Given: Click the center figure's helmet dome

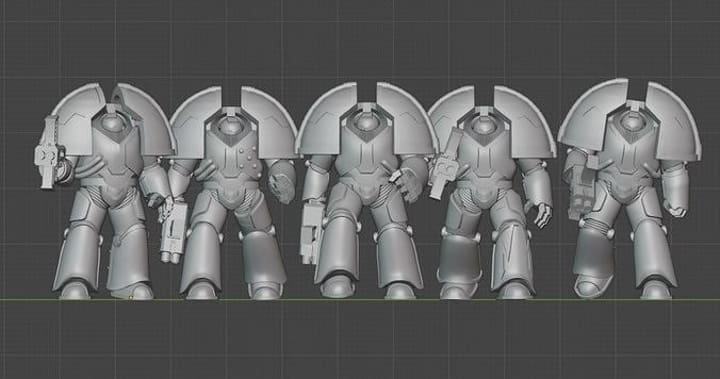Looking at the screenshot, I should point(366,122).
